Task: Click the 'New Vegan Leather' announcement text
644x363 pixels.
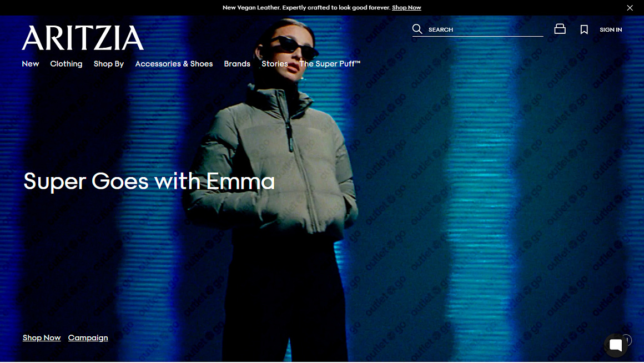Action: point(306,7)
